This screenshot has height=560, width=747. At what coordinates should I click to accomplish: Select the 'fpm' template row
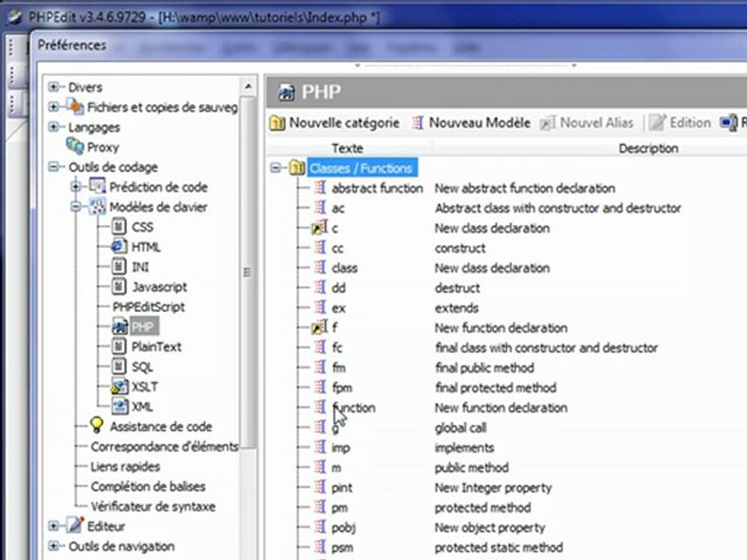click(342, 387)
